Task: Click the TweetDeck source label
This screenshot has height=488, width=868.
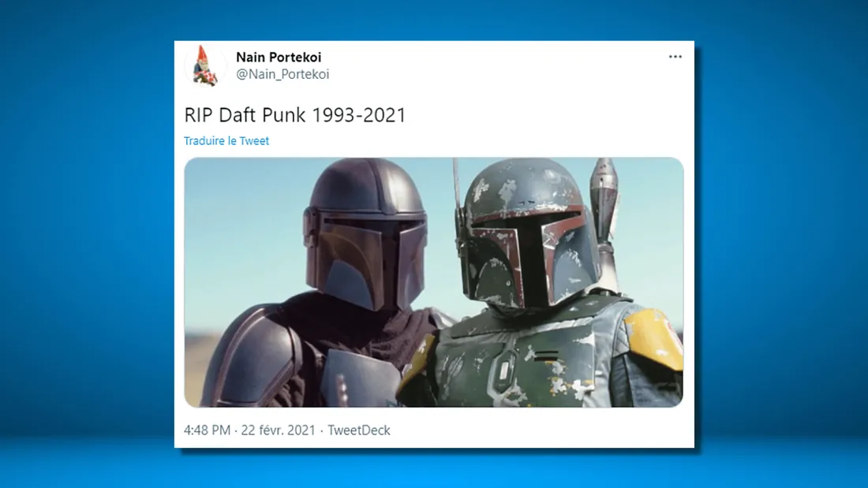Action: tap(359, 430)
